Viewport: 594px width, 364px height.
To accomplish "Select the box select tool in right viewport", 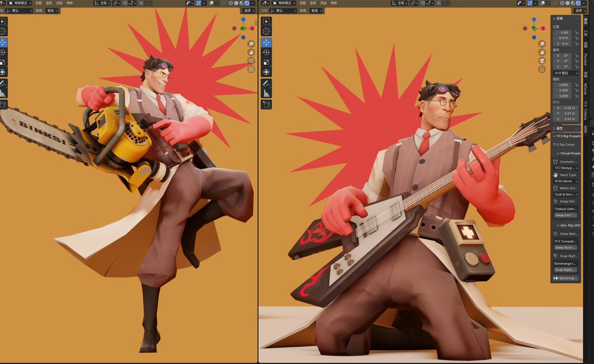I will click(x=267, y=22).
